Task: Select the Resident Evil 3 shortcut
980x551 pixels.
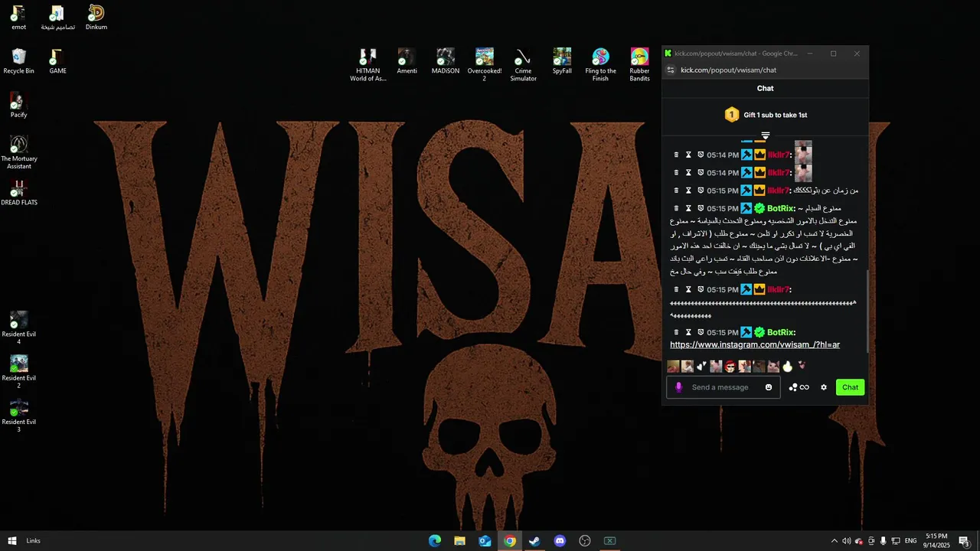Action: click(x=19, y=416)
